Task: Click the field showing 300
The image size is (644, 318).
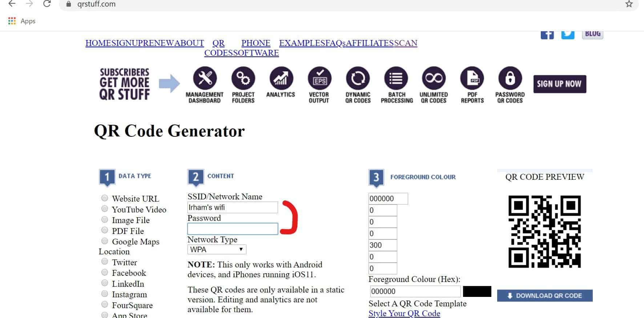Action: 383,245
